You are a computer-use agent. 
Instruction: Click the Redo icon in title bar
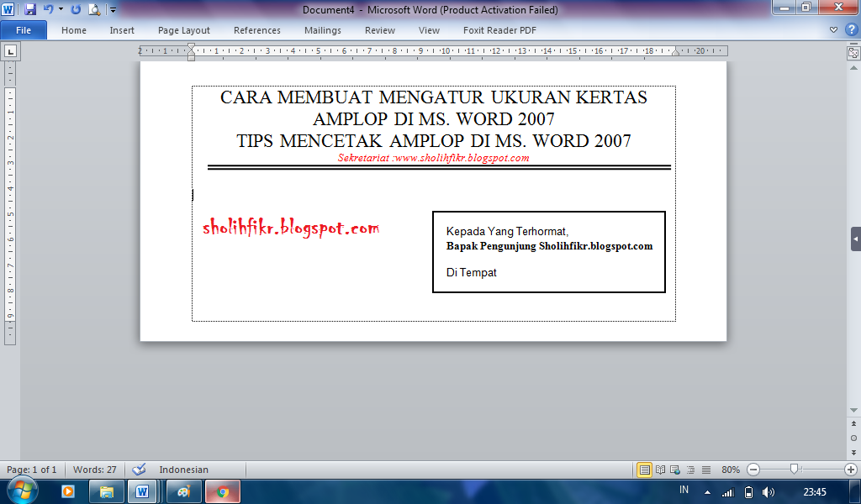(76, 9)
